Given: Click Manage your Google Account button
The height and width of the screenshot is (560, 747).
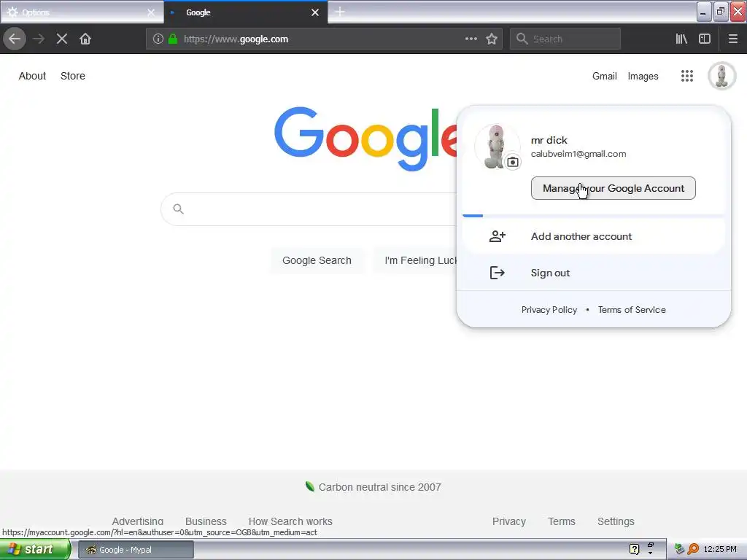Looking at the screenshot, I should [x=613, y=188].
